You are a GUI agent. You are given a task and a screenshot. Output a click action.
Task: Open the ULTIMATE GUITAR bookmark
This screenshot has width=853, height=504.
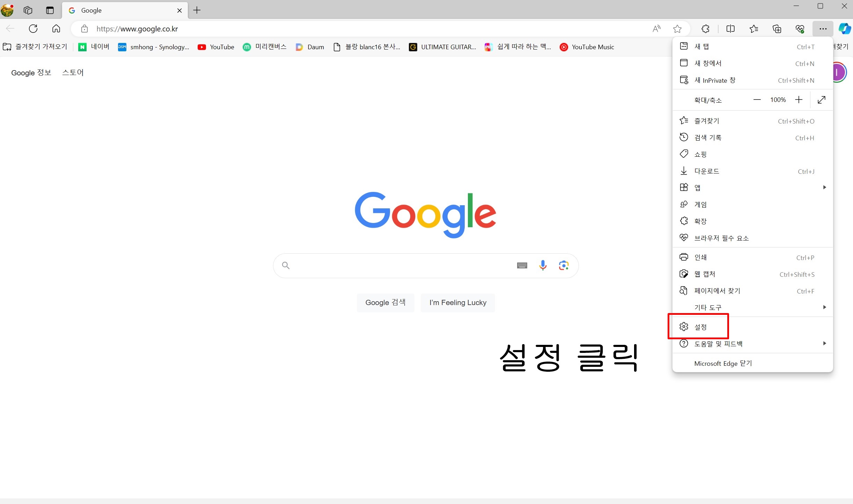(x=442, y=47)
